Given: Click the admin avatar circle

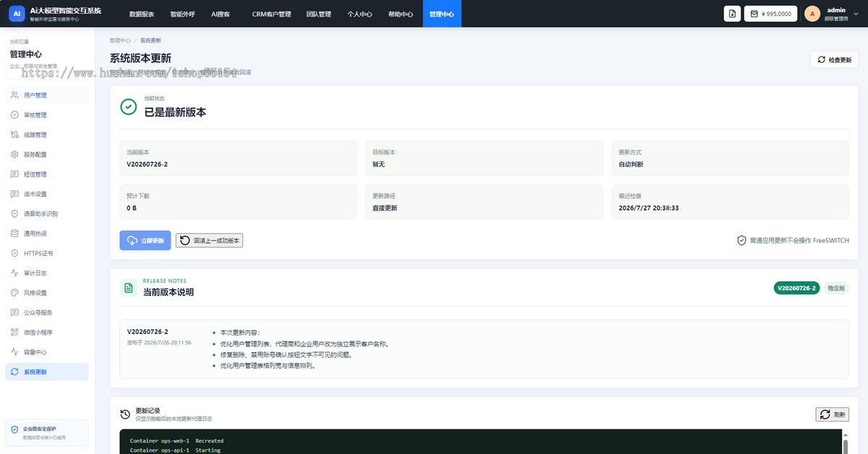Looking at the screenshot, I should pyautogui.click(x=812, y=14).
